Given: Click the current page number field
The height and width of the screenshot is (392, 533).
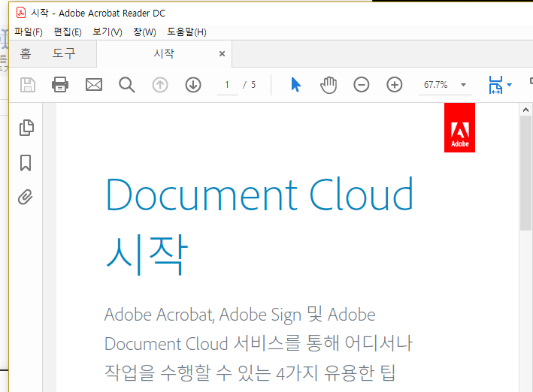Looking at the screenshot, I should click(x=227, y=85).
